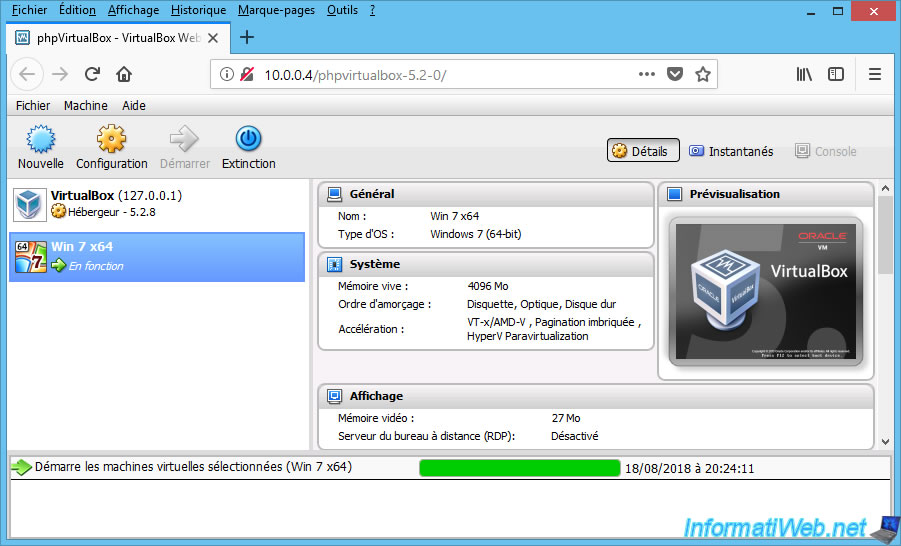The image size is (901, 546).
Task: Open Firefox Historique menu
Action: tap(198, 10)
